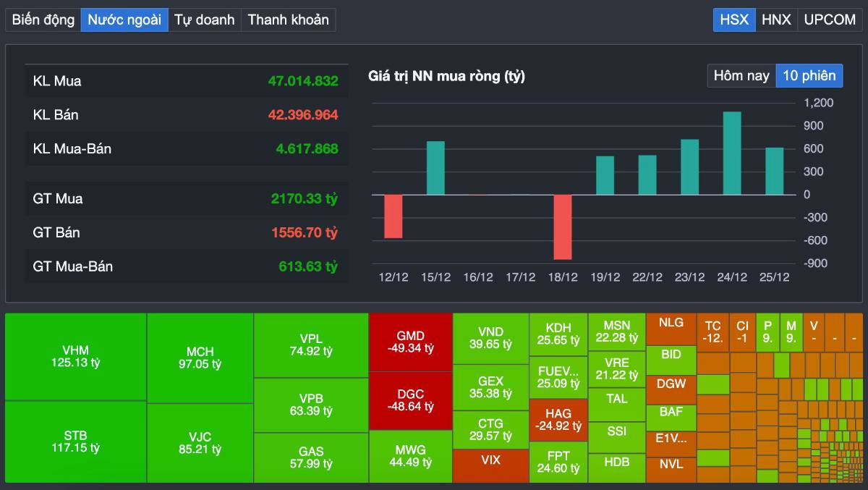The image size is (868, 490).
Task: Switch to the HNX exchange
Action: tap(775, 20)
